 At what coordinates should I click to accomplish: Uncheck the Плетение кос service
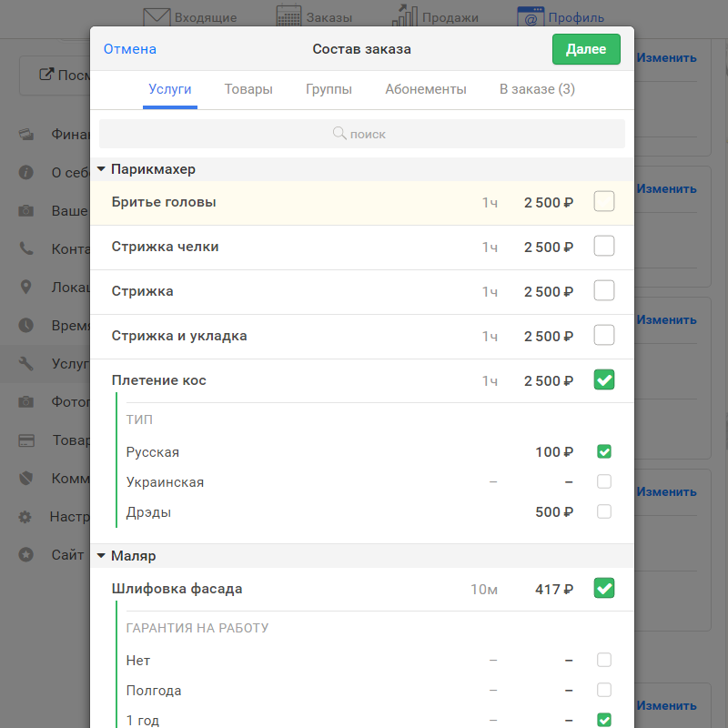tap(604, 379)
